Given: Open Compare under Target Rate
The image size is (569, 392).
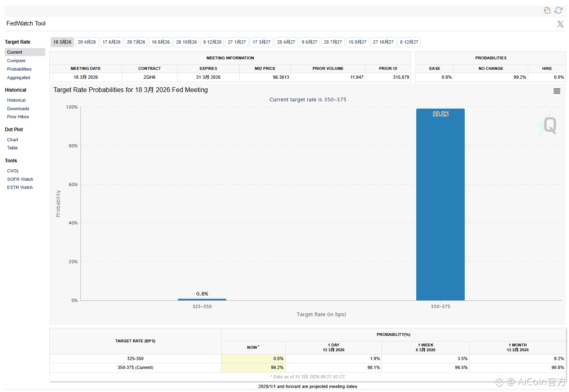Looking at the screenshot, I should click(x=16, y=61).
